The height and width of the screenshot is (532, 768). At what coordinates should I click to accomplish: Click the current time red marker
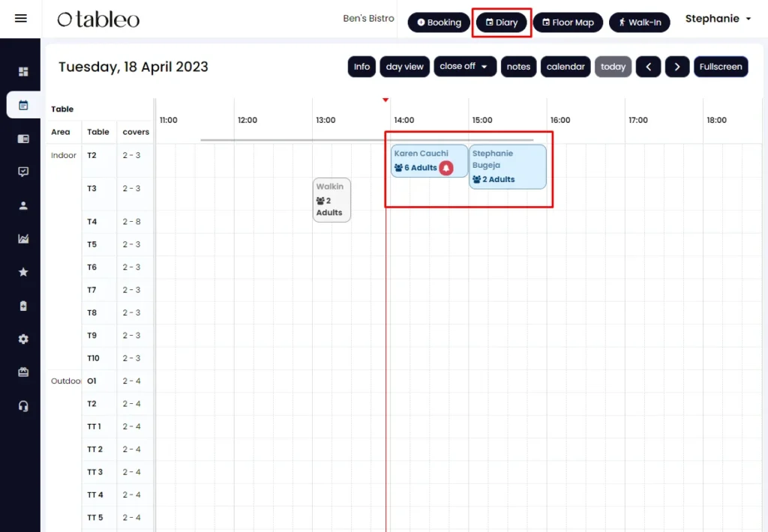point(385,100)
